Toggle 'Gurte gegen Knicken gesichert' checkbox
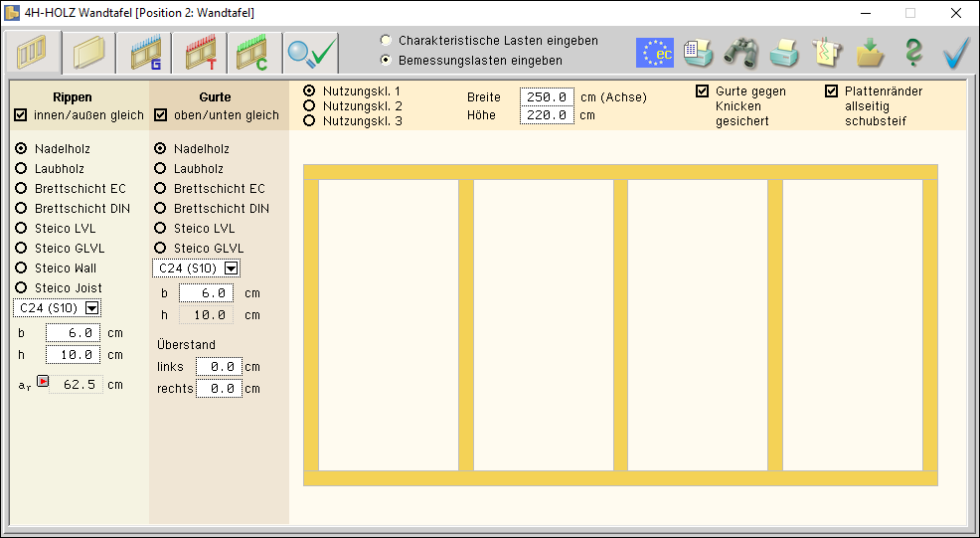The height and width of the screenshot is (538, 980). point(702,91)
